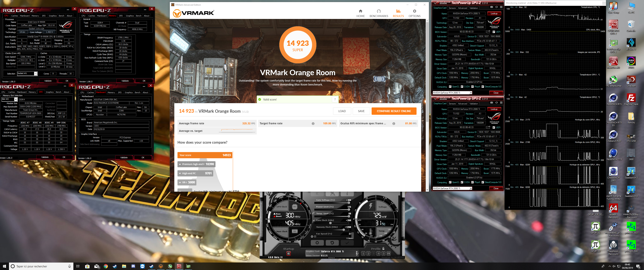The image size is (644, 270).
Task: Open GPU selector dropdown in top GPU-Z
Action: tap(452, 93)
